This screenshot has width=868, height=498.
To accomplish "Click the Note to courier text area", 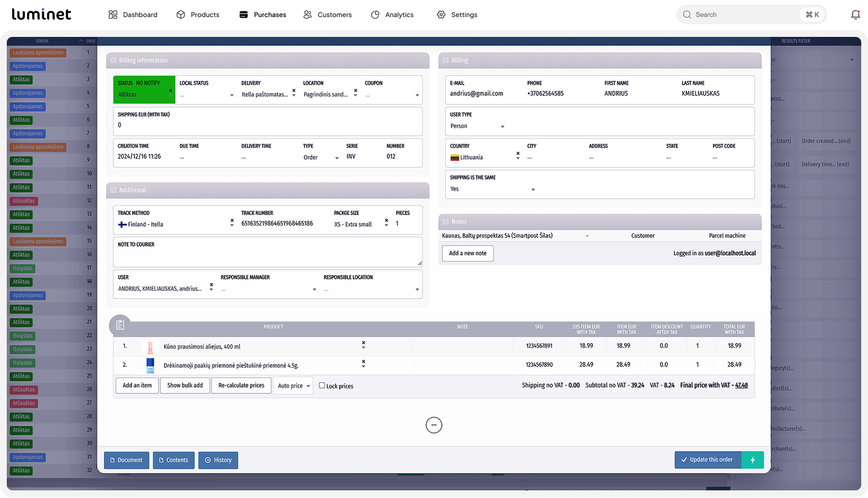I will [x=267, y=256].
